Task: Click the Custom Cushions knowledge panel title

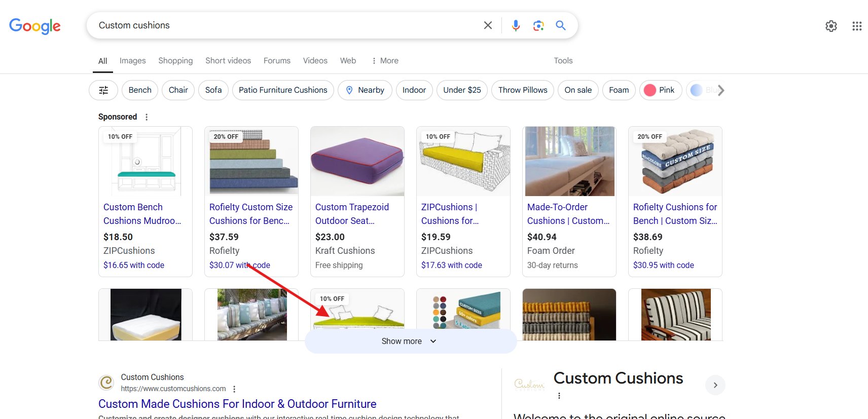Action: [x=619, y=378]
